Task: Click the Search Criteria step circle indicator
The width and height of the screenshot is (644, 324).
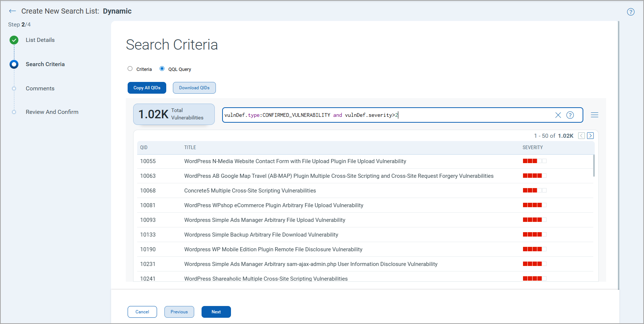Action: tap(14, 64)
